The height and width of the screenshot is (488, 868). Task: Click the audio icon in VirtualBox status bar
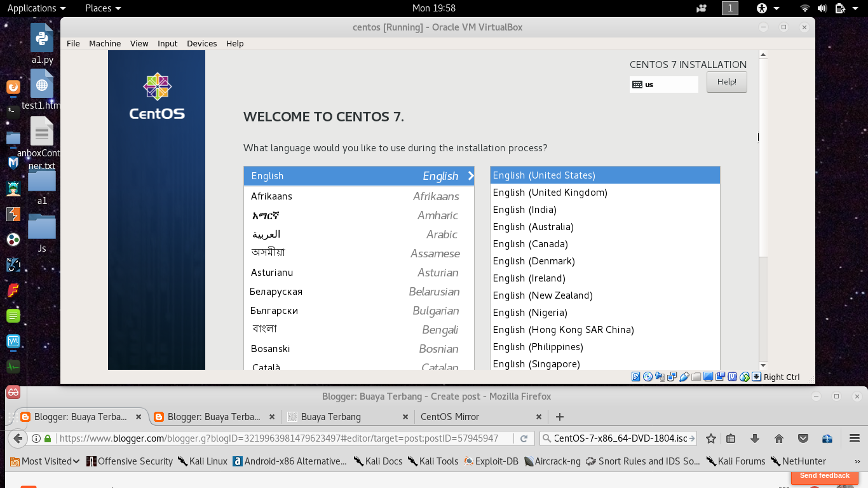(x=660, y=377)
